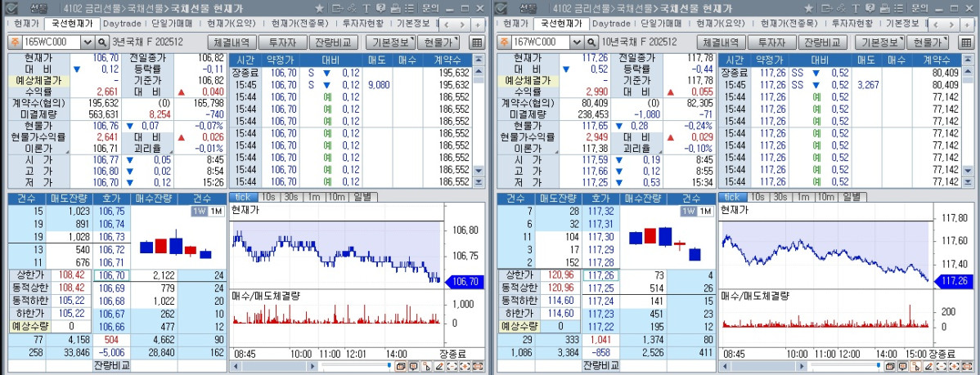Click the pencil draw icon below left chart
This screenshot has height=375, width=980.
(439, 366)
